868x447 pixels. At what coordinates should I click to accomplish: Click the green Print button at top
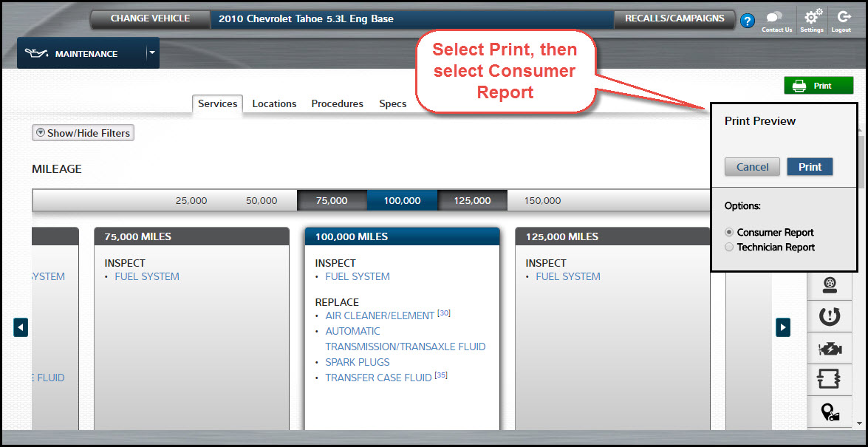tap(819, 86)
